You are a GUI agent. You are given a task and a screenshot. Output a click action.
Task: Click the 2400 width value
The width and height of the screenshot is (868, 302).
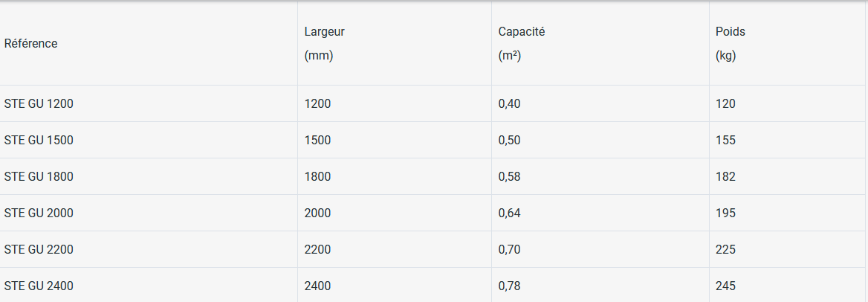(x=317, y=286)
